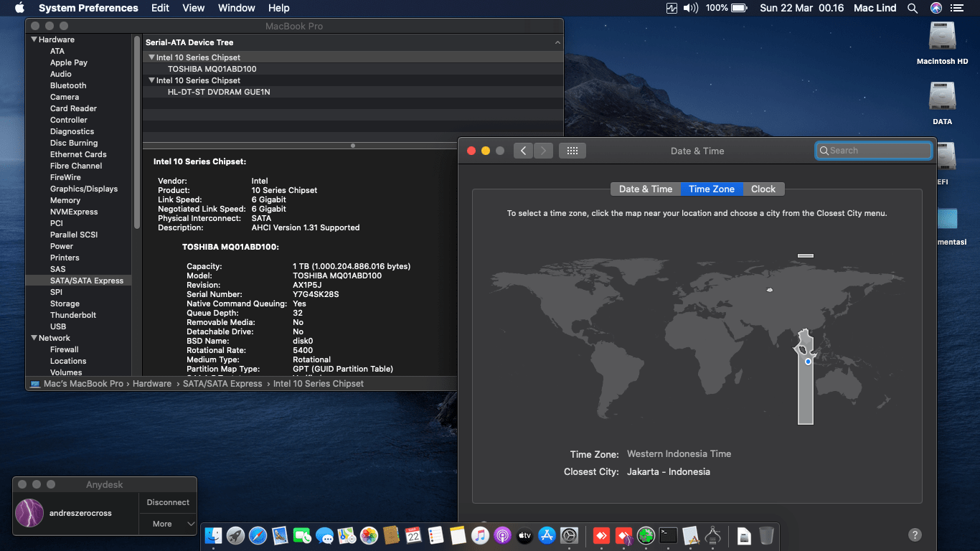The height and width of the screenshot is (551, 980).
Task: Click the System Information sidebar scrollbar
Action: pyautogui.click(x=136, y=133)
